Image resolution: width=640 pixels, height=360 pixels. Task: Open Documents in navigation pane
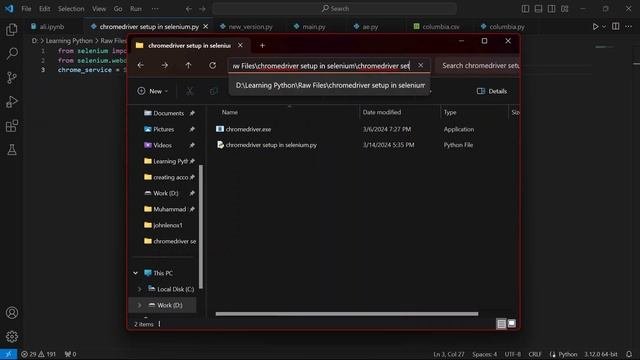point(168,113)
